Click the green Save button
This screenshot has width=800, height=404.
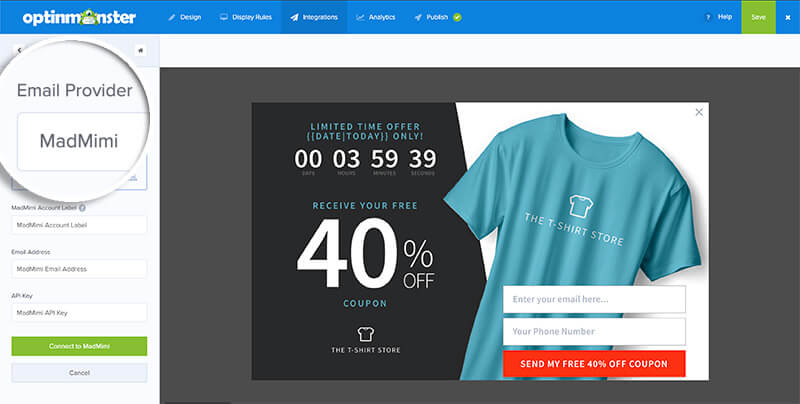758,17
